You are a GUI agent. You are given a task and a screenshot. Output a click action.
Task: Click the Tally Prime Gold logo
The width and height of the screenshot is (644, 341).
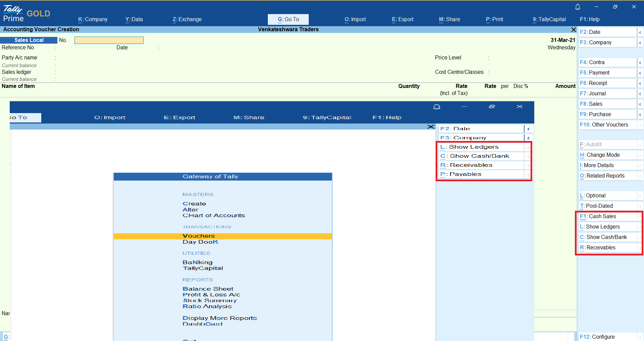pyautogui.click(x=27, y=13)
